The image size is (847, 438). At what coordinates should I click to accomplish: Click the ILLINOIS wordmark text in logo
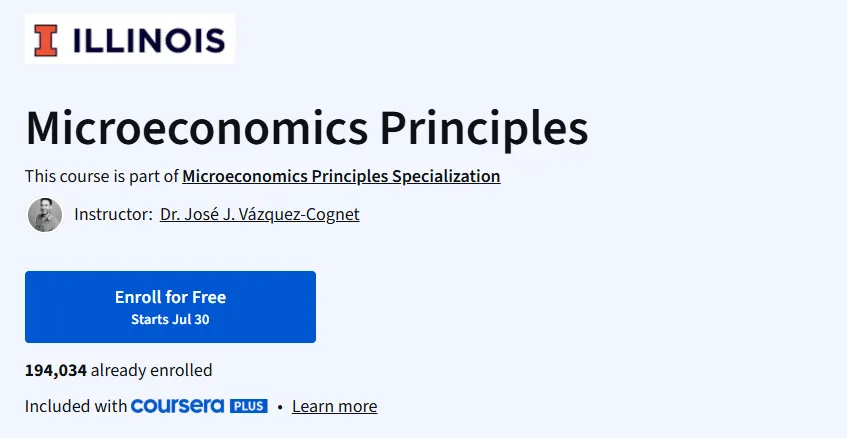point(149,41)
